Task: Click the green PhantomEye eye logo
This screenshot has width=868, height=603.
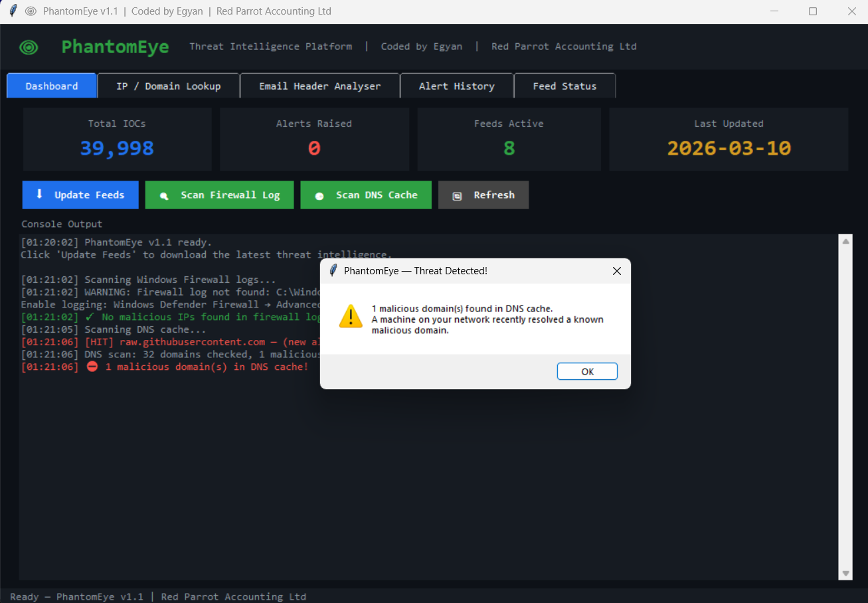Action: coord(29,47)
